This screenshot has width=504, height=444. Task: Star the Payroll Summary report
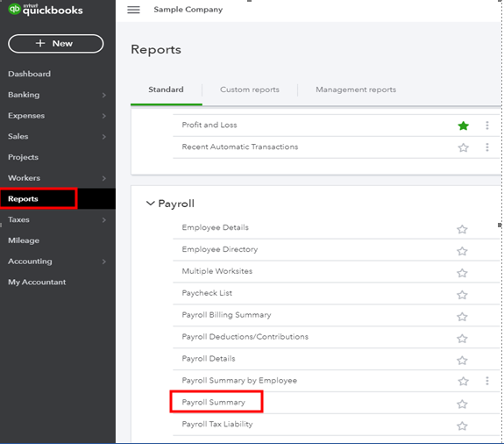pos(462,404)
